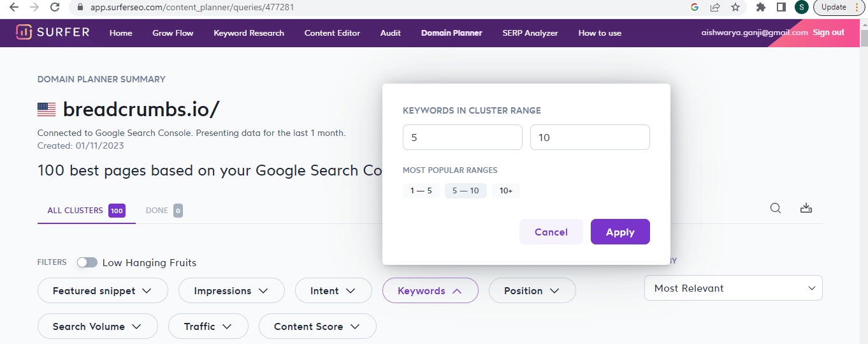Click the site lock icon
The width and height of the screenshot is (868, 344).
[x=80, y=8]
